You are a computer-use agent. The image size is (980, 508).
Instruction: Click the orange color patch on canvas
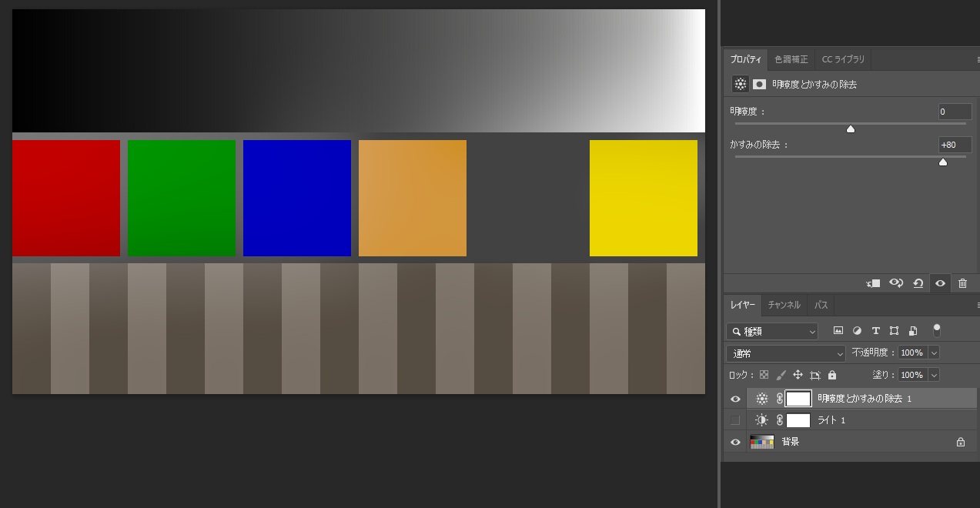coord(413,198)
